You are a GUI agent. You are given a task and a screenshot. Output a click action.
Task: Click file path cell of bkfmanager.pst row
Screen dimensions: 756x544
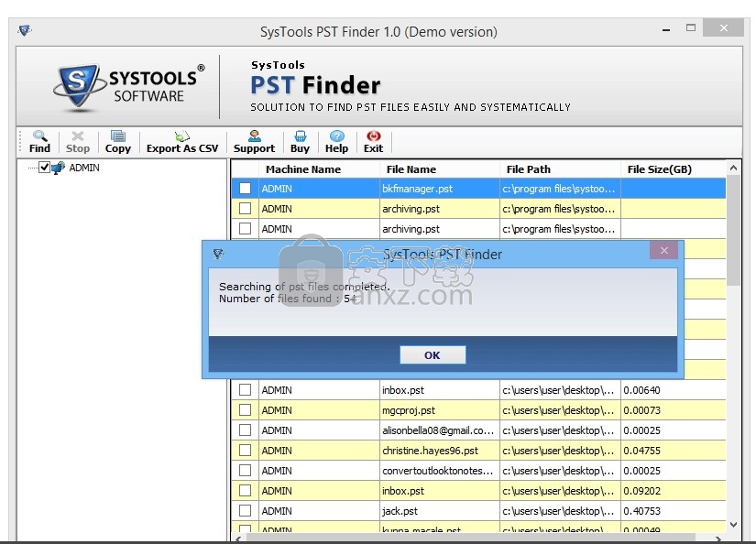[560, 189]
